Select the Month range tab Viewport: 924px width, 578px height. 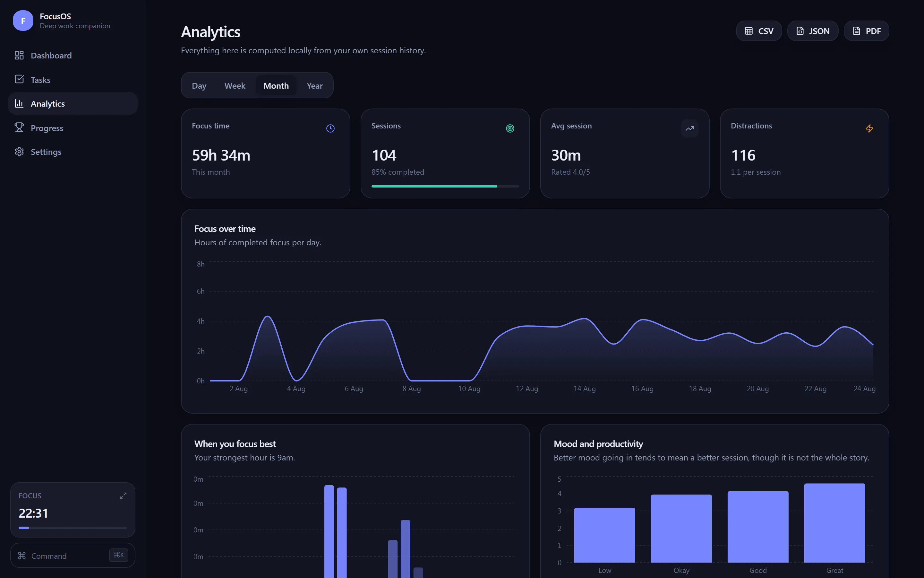pos(276,86)
